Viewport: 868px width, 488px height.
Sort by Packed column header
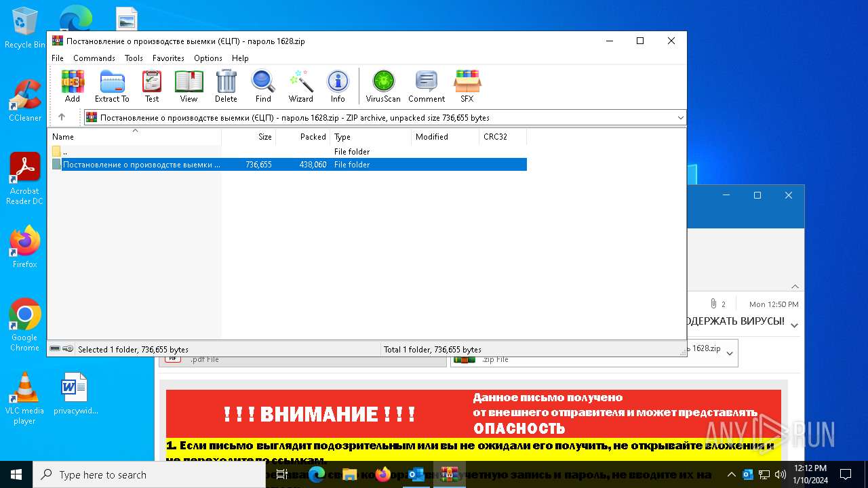click(x=302, y=136)
